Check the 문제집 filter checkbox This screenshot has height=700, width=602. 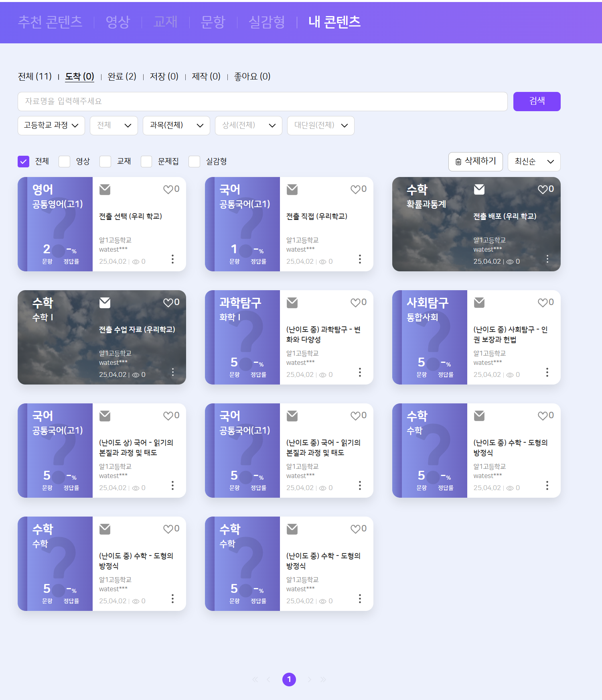pyautogui.click(x=146, y=161)
